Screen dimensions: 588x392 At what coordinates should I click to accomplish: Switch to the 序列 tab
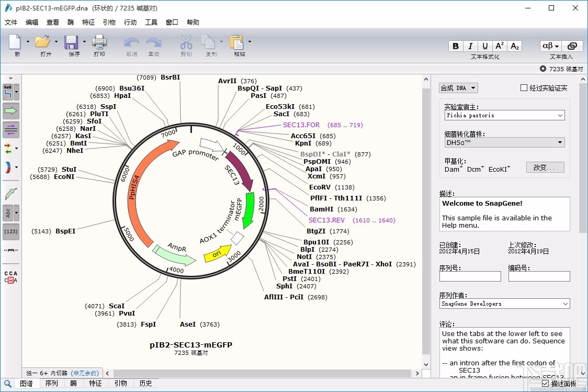click(51, 383)
